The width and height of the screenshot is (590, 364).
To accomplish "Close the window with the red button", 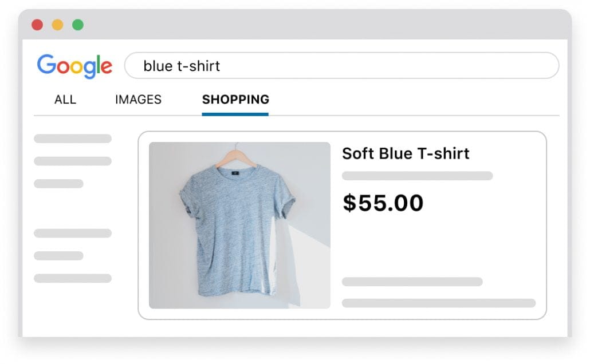I will [37, 25].
